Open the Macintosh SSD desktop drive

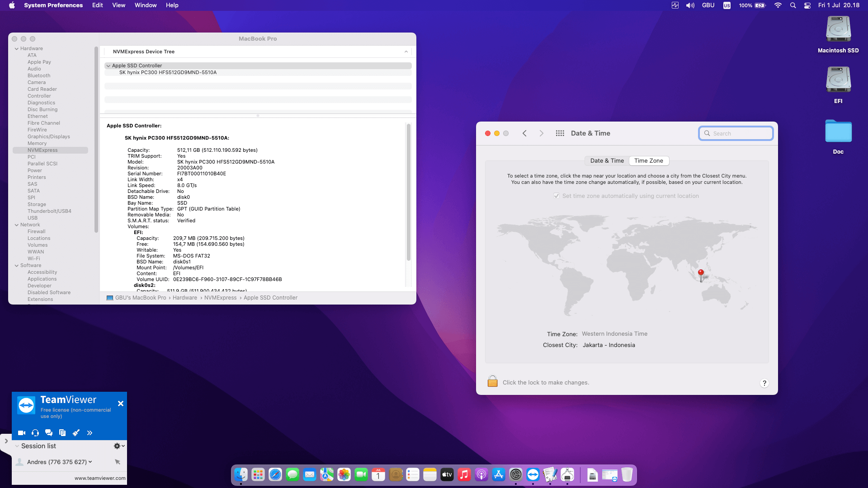pyautogui.click(x=838, y=34)
